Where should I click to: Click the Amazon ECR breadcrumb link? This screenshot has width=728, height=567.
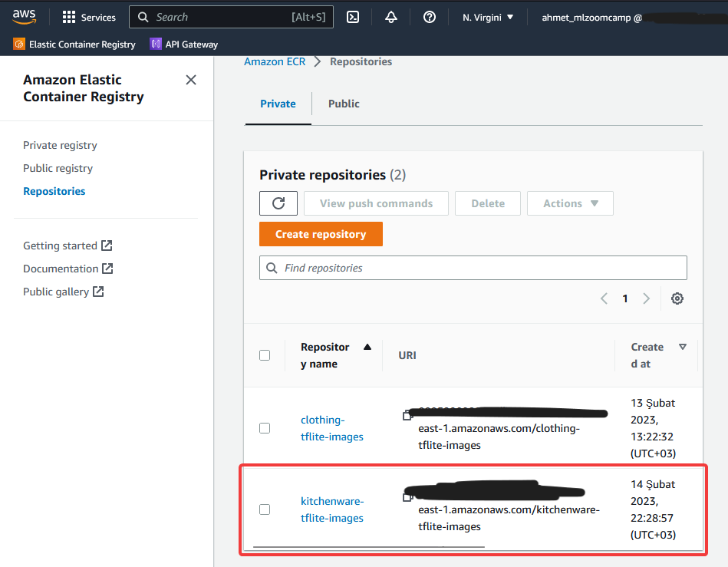point(275,61)
